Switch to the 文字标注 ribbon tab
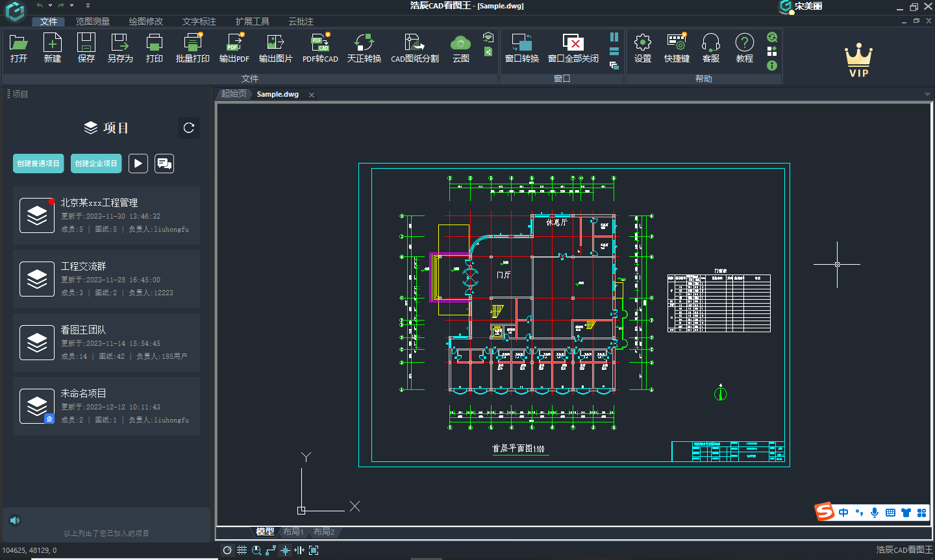The height and width of the screenshot is (560, 935). 199,21
